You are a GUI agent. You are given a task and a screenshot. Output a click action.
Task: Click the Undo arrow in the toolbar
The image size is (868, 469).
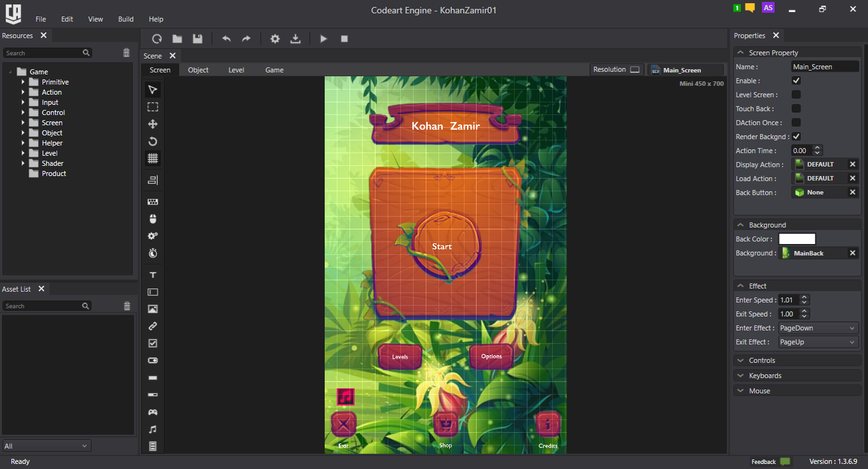(x=226, y=39)
